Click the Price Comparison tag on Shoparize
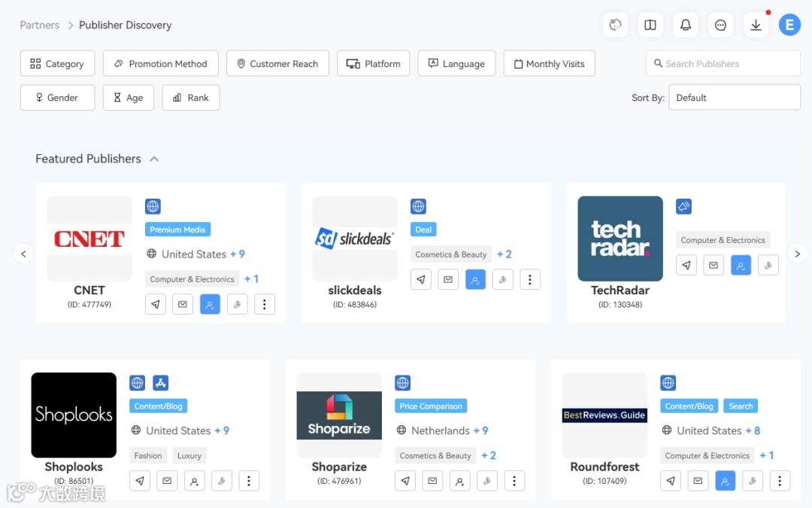812x508 pixels. [x=431, y=406]
